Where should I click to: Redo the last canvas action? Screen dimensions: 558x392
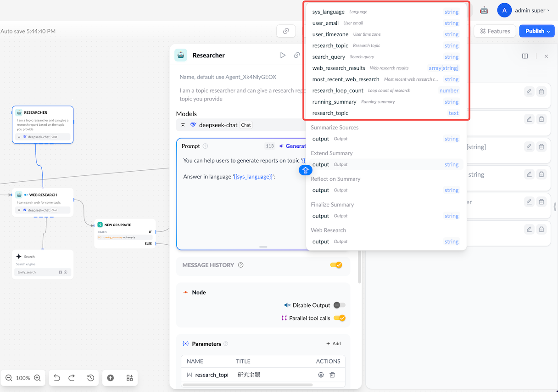pos(72,378)
